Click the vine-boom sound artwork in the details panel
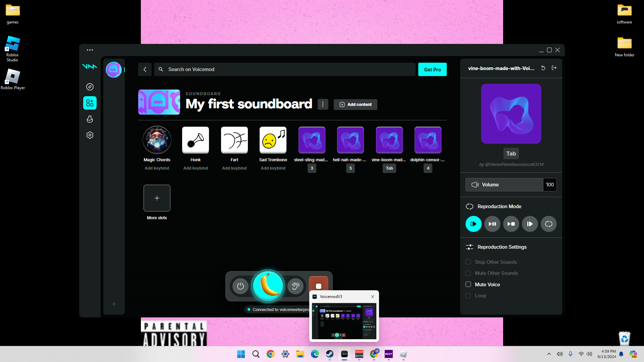Screen dimensions: 644x362 [511, 114]
